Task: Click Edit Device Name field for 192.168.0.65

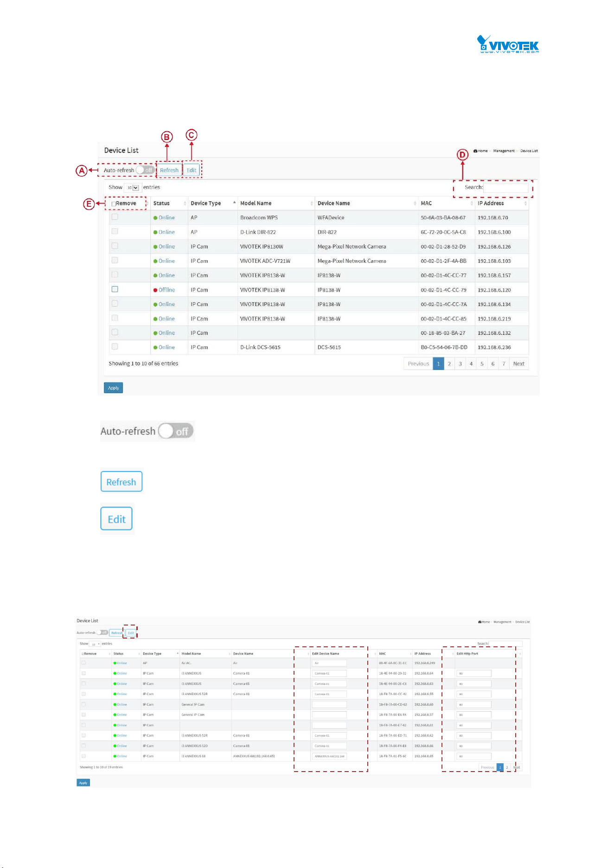Action: [x=329, y=756]
